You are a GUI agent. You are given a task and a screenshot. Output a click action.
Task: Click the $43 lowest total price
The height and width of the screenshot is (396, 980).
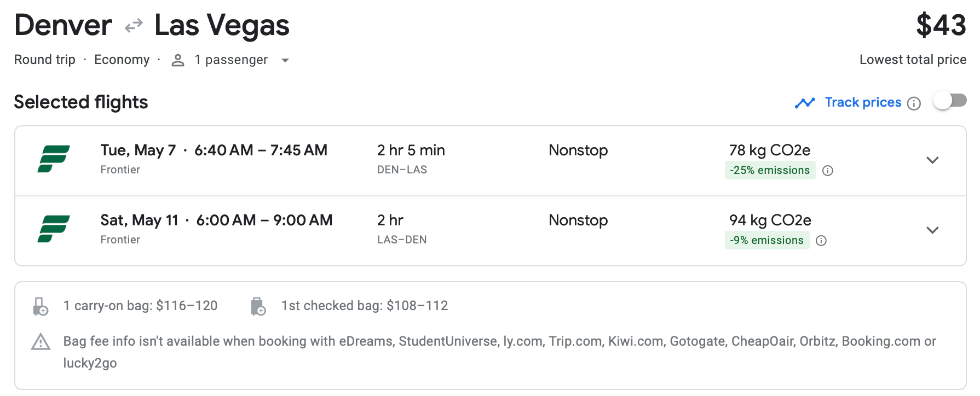click(941, 26)
